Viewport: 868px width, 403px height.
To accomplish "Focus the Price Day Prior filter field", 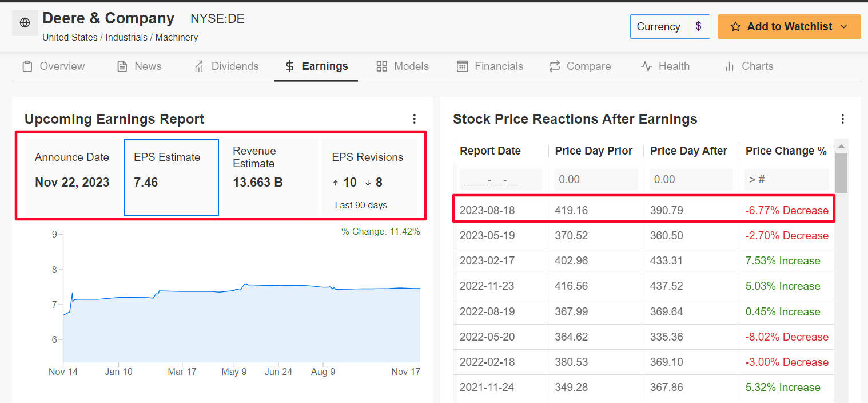I will (x=596, y=180).
